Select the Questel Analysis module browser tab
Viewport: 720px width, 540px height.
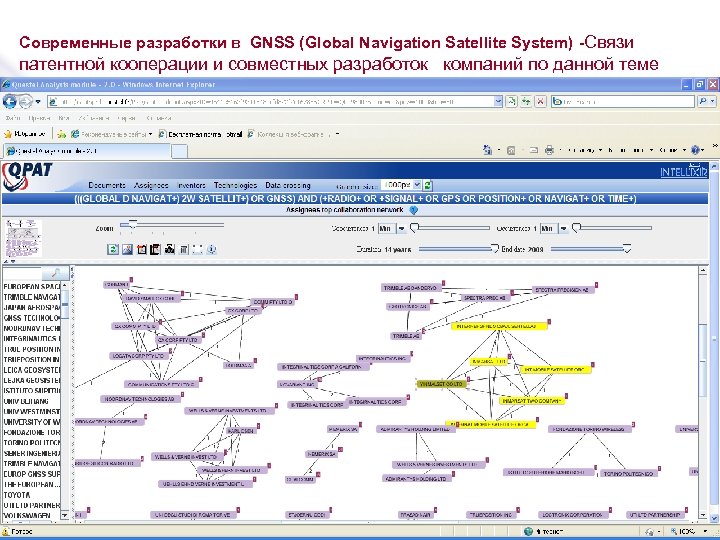pos(87,151)
